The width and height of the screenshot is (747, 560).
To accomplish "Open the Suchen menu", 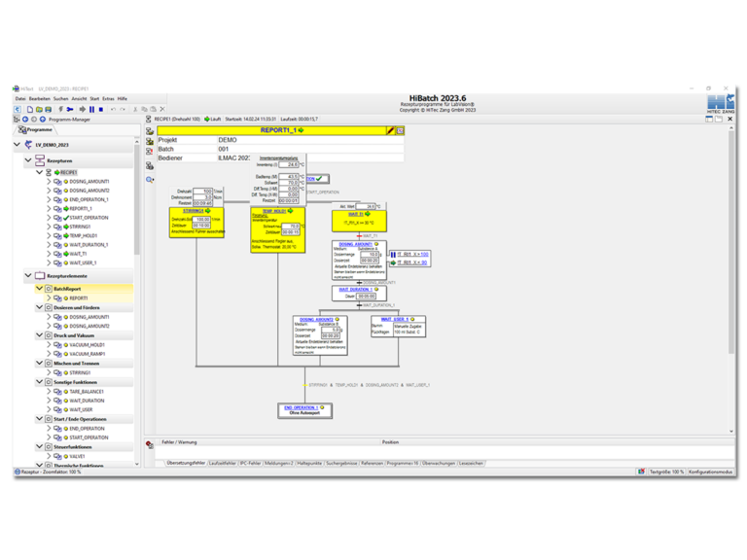I will tap(61, 98).
